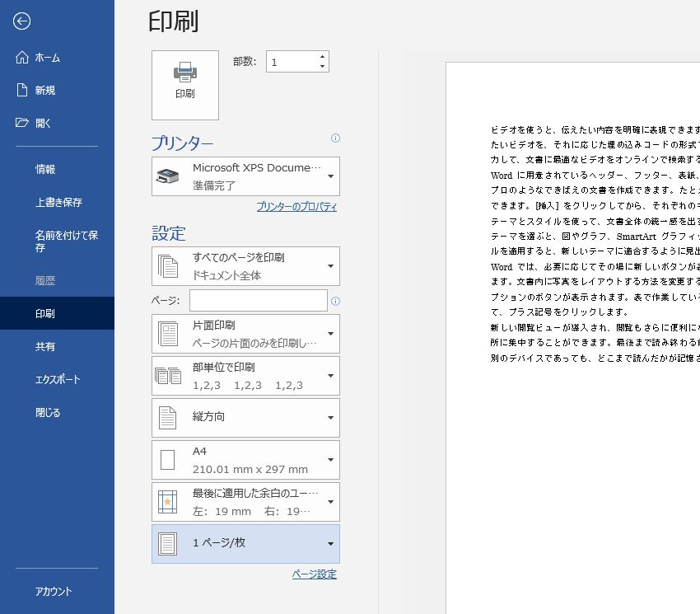Image resolution: width=700 pixels, height=614 pixels.
Task: Click the info icon beside プリンター
Action: click(335, 138)
